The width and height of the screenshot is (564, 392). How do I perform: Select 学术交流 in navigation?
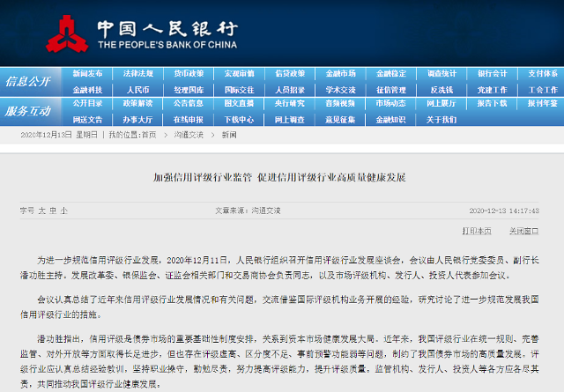point(341,90)
